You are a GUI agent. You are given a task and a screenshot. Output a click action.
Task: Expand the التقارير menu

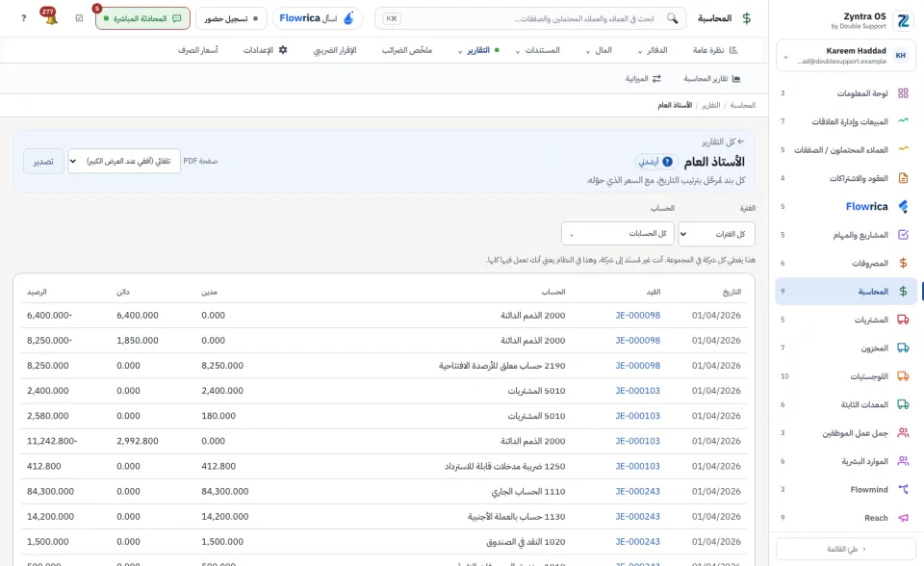click(x=478, y=50)
